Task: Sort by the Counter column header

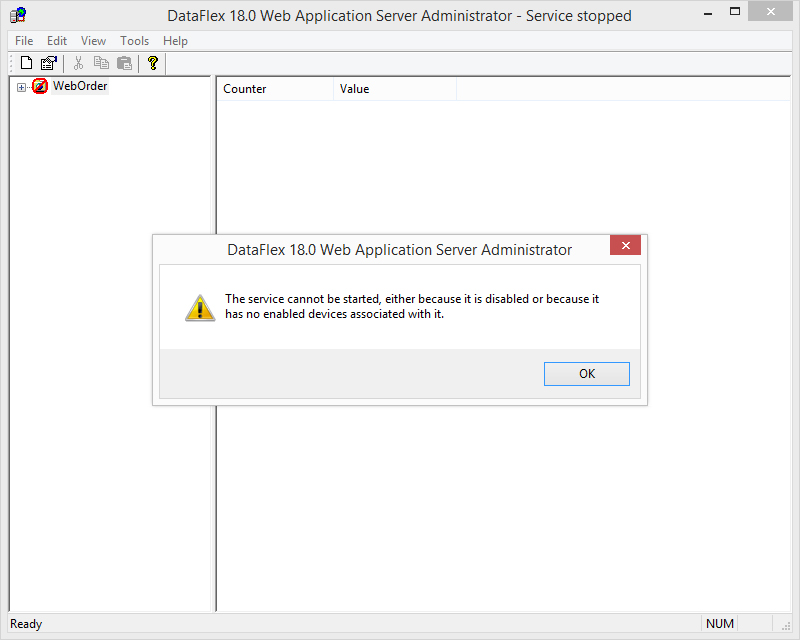Action: [x=276, y=89]
